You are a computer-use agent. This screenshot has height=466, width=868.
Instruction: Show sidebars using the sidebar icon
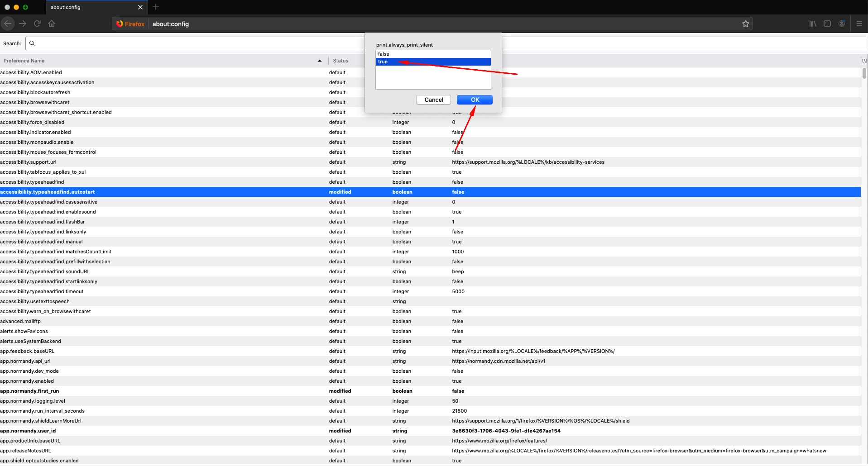(x=827, y=24)
